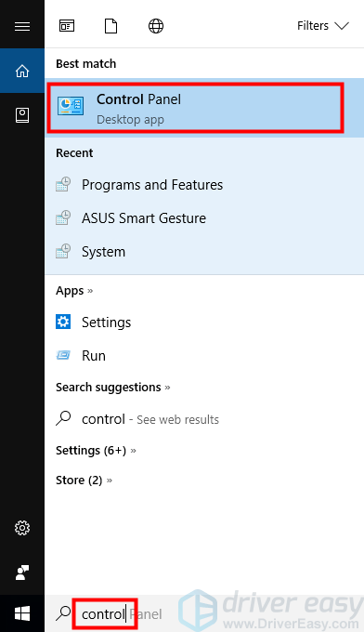The image size is (364, 632).
Task: Expand the Store (2) category
Action: tap(84, 481)
